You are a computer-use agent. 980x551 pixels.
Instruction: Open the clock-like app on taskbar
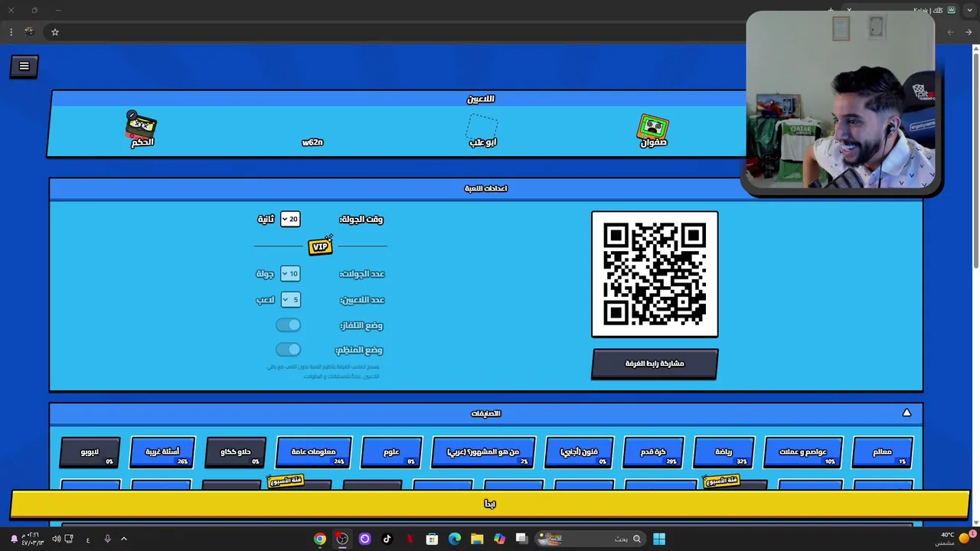coord(342,539)
